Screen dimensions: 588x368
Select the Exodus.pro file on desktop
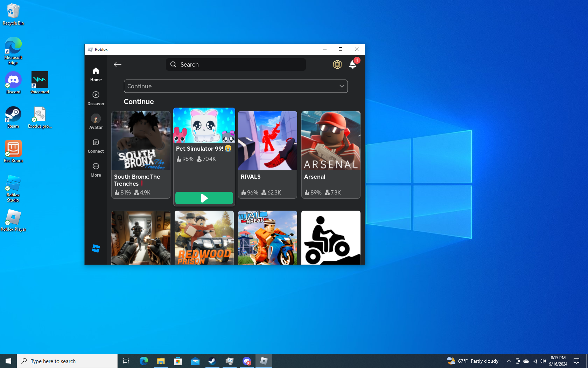40,117
